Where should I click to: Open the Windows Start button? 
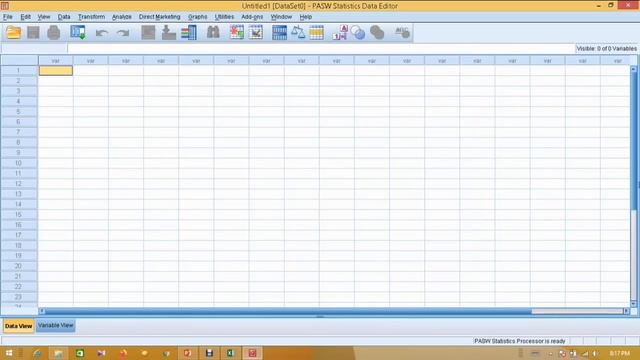(9, 353)
